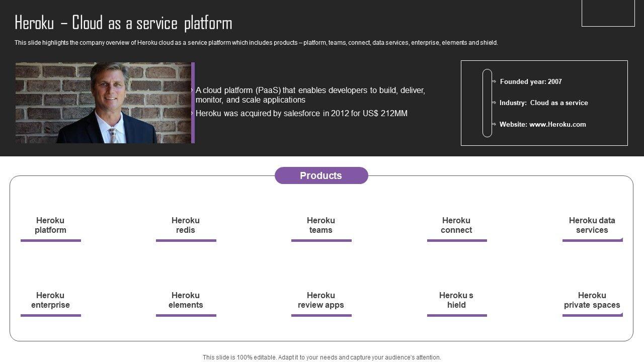The width and height of the screenshot is (644, 362).
Task: Click the Heroku private spaces label
Action: (592, 300)
